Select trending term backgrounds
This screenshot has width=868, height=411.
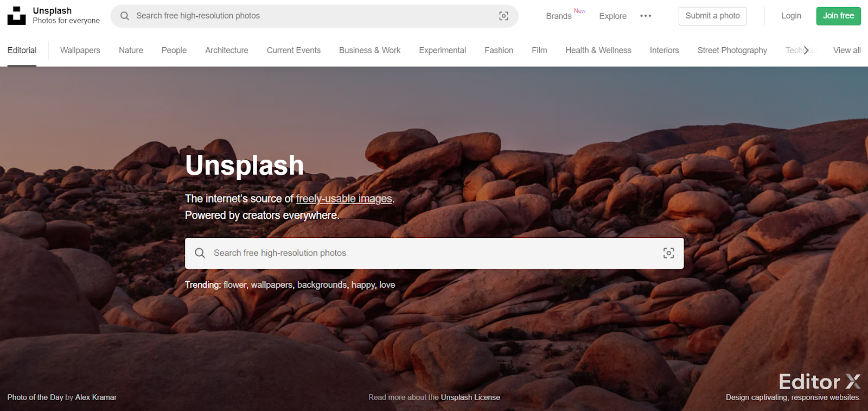click(322, 284)
